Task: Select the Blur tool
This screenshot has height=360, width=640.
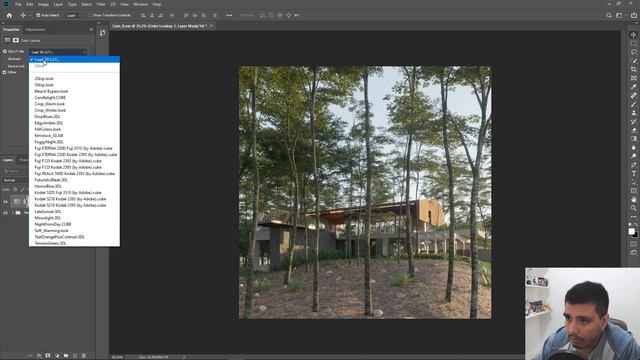Action: (x=633, y=147)
